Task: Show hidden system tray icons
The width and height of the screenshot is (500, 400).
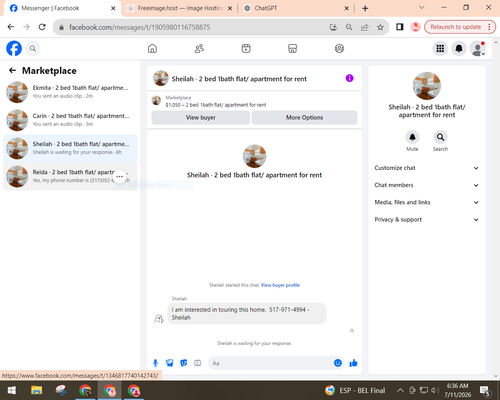Action: click(400, 390)
